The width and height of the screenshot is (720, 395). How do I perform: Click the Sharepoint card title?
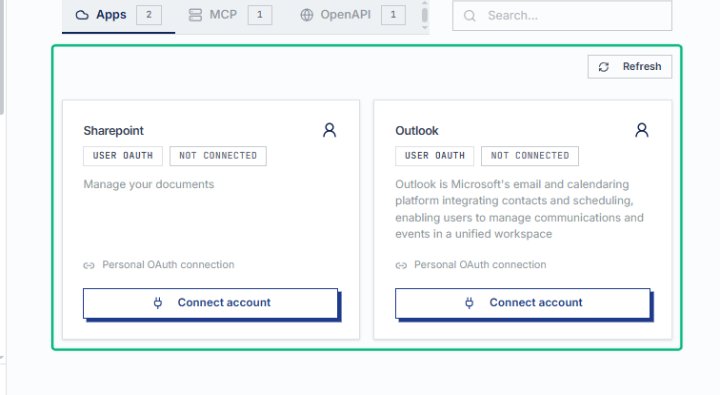(x=113, y=131)
